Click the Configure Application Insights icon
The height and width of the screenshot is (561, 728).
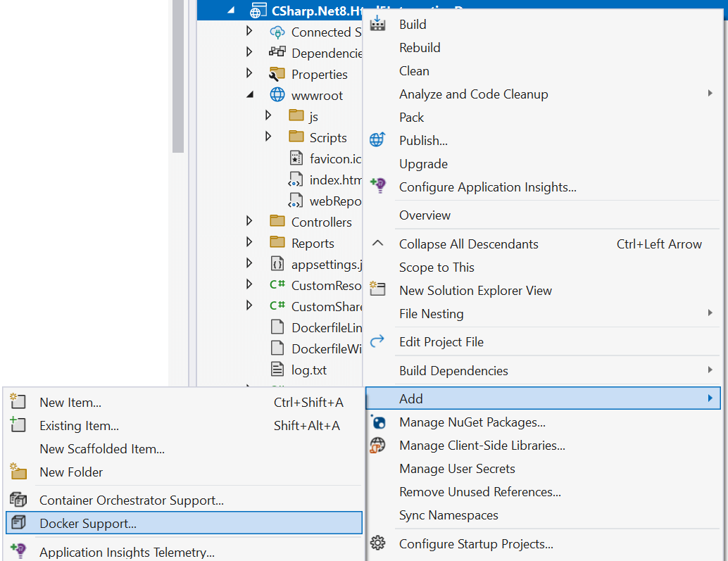point(377,187)
